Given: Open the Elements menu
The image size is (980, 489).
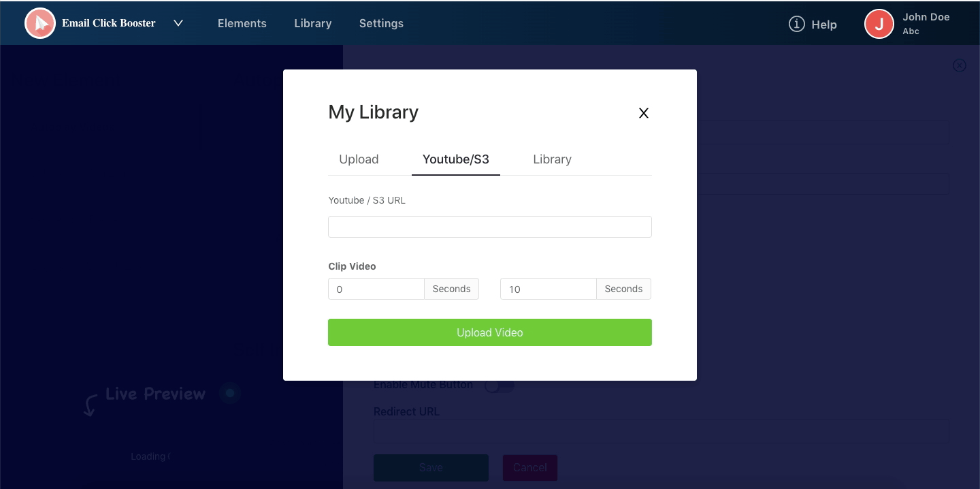Looking at the screenshot, I should [242, 23].
